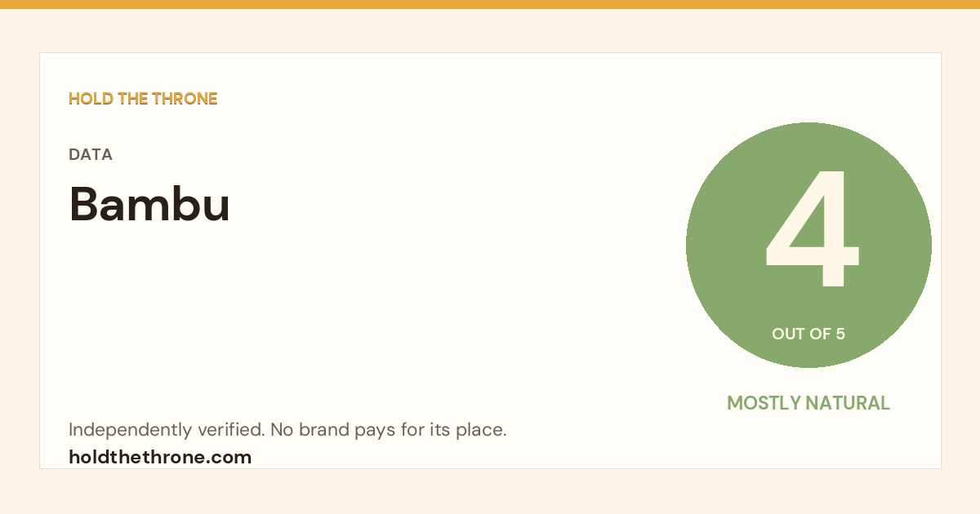Image resolution: width=980 pixels, height=514 pixels.
Task: Click the green score circle
Action: 808,245
